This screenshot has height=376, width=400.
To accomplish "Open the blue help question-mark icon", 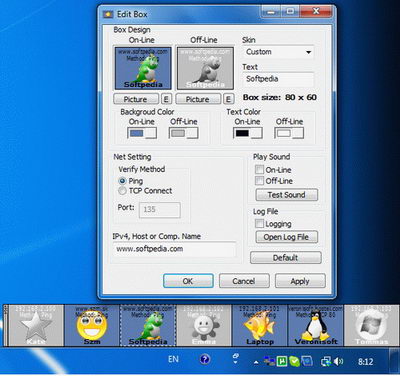I will click(205, 359).
